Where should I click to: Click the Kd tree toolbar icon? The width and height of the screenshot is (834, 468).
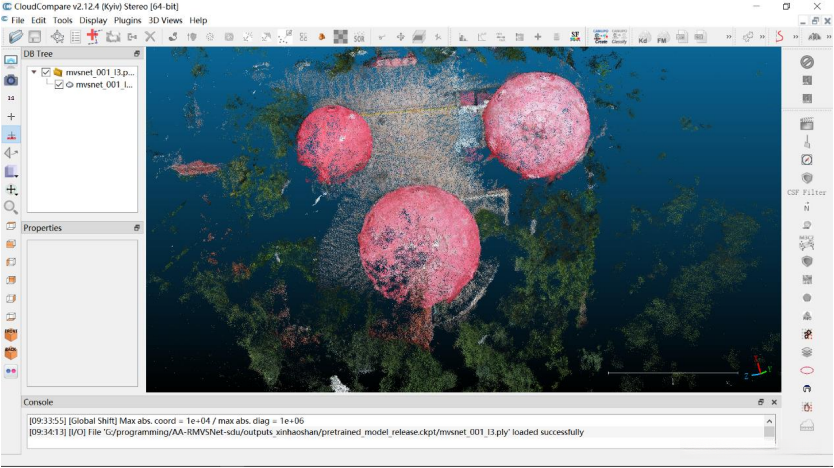(x=643, y=37)
